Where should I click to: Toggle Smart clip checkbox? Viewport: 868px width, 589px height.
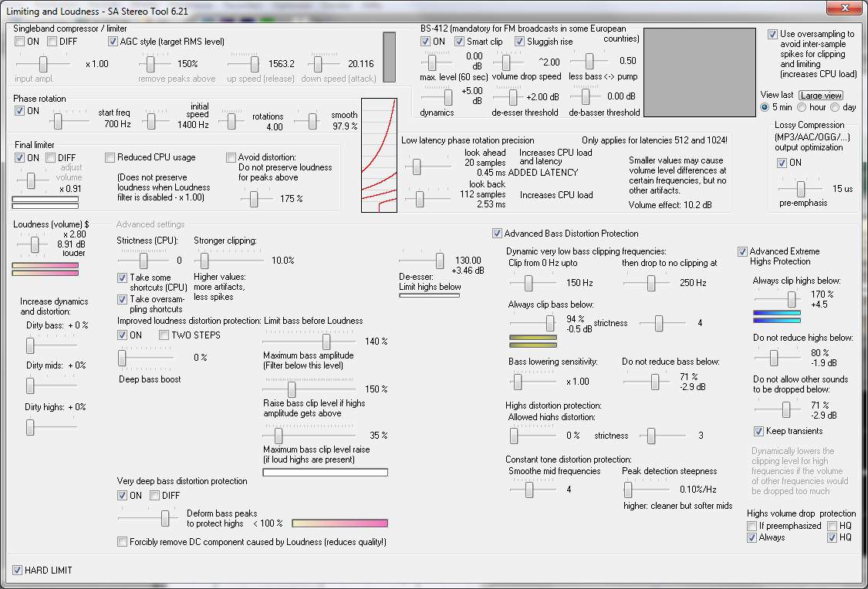(x=459, y=42)
